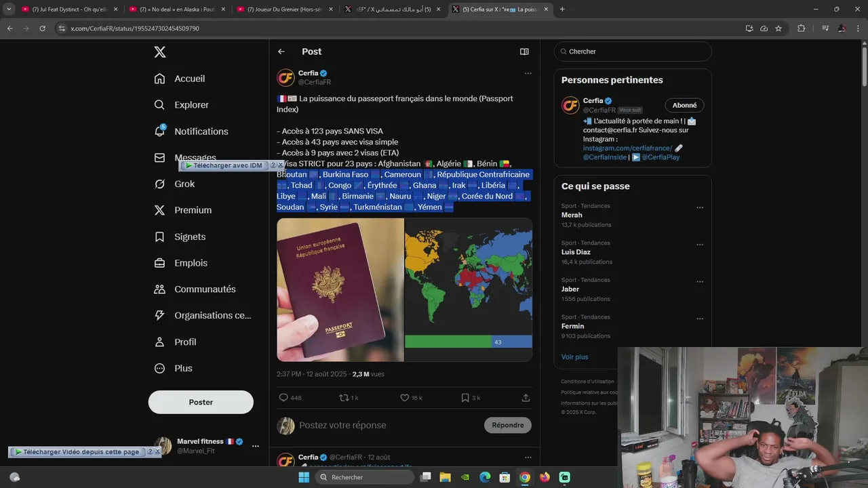Open the @CerfiaInside mention link
Viewport: 868px width, 488px height.
[x=605, y=157]
